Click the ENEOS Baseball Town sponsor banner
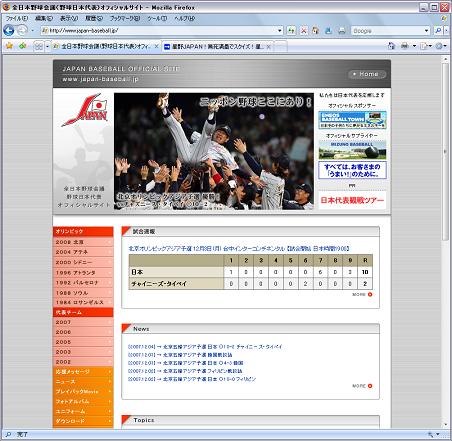Screen dimensions: 452x441 coord(352,120)
